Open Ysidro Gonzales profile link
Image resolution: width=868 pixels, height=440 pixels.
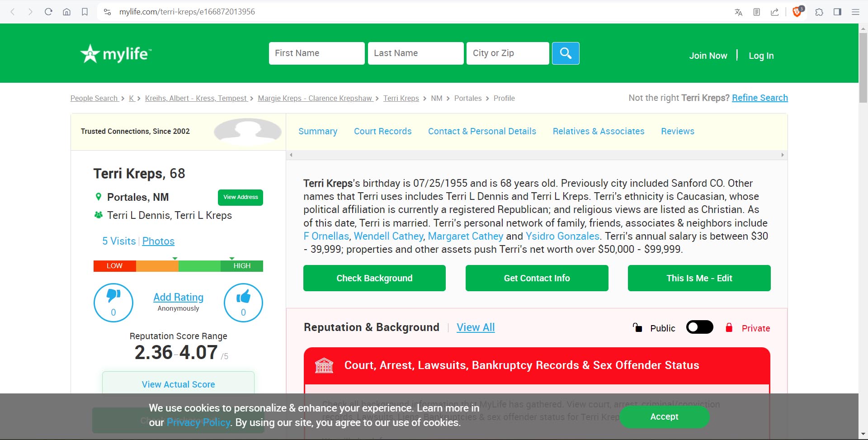tap(562, 236)
